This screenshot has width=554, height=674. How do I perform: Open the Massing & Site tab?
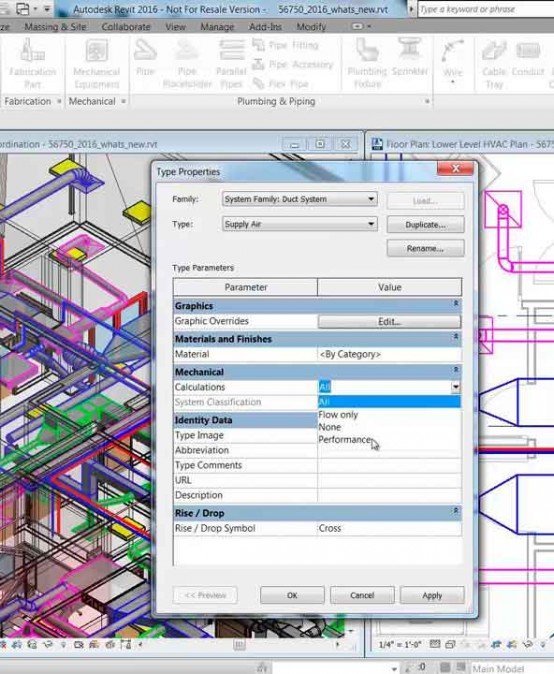click(x=55, y=27)
